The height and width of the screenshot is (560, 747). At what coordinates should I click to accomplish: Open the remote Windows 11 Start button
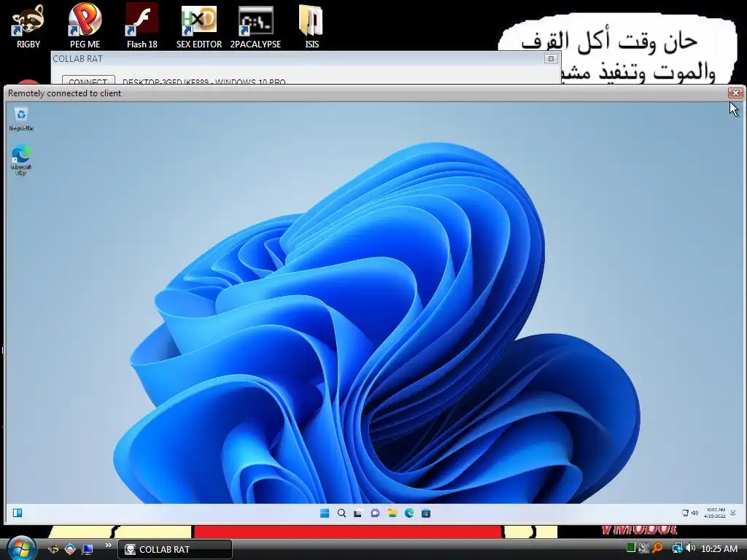point(325,513)
